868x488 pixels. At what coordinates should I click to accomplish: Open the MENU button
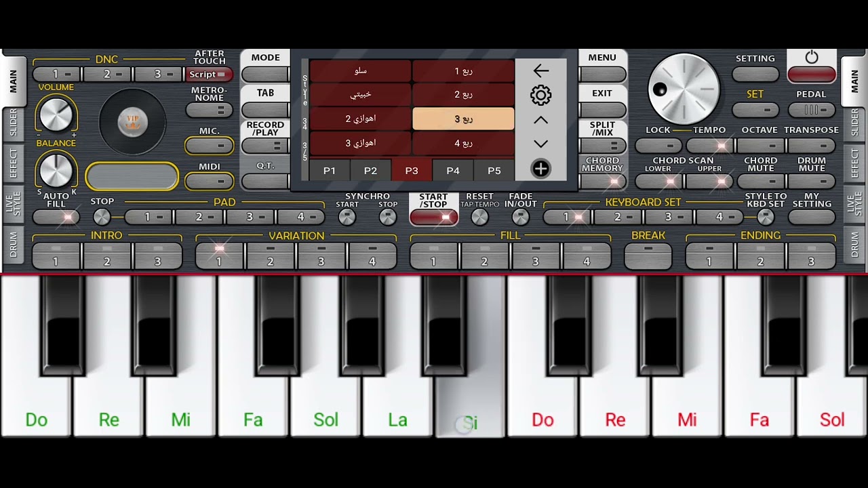(602, 73)
